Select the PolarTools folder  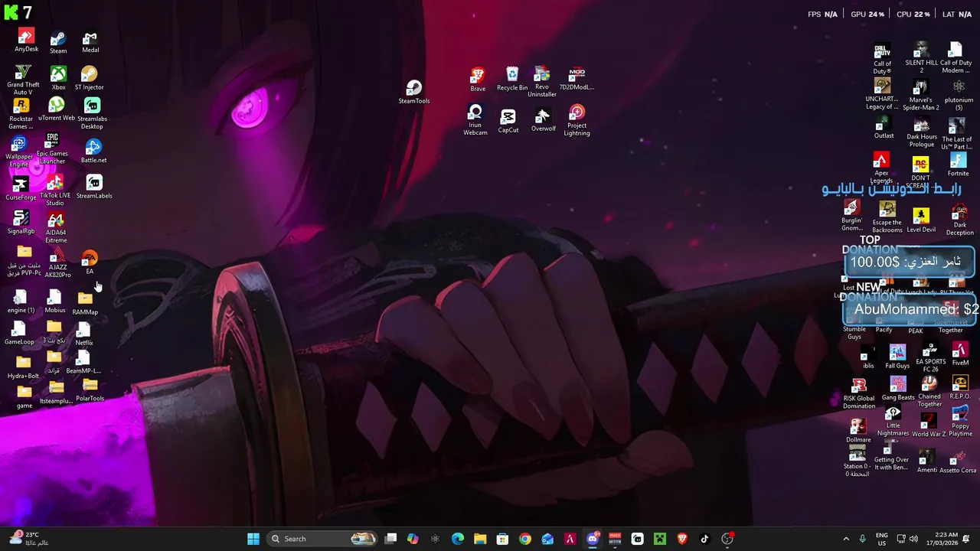point(90,390)
